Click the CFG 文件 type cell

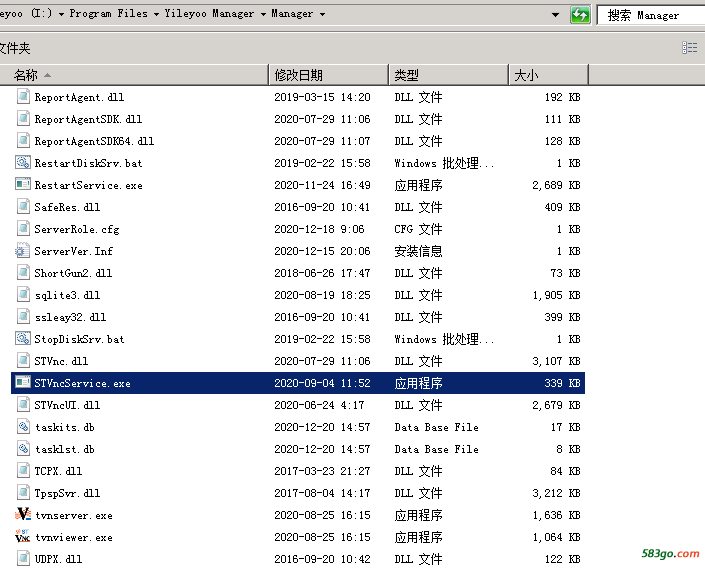pos(418,229)
